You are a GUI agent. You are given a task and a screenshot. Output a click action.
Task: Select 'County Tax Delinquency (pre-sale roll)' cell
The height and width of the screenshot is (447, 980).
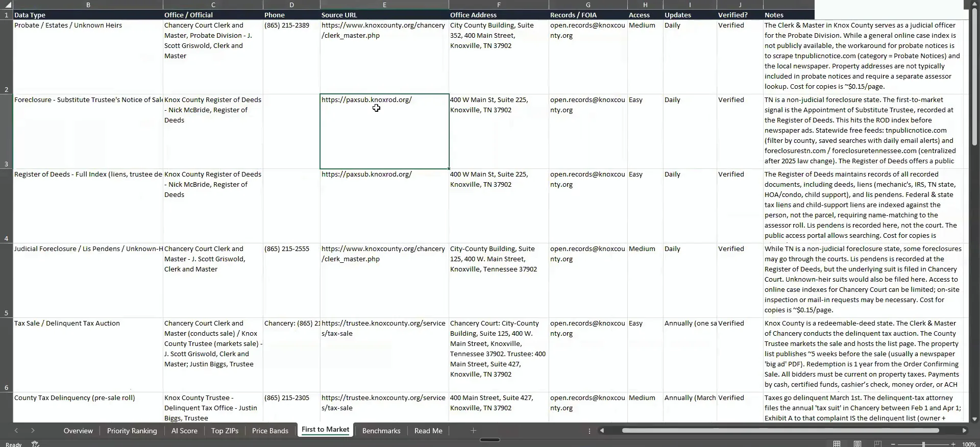(88, 407)
